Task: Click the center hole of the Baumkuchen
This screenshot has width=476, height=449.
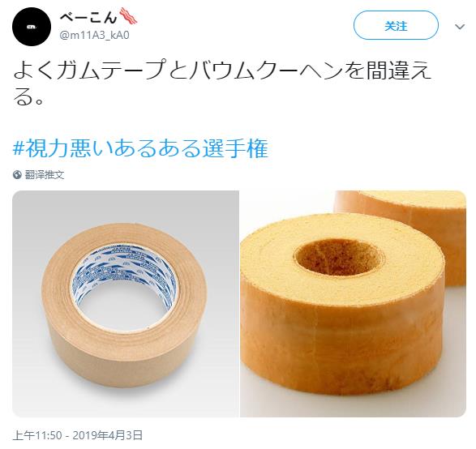Action: pyautogui.click(x=339, y=257)
